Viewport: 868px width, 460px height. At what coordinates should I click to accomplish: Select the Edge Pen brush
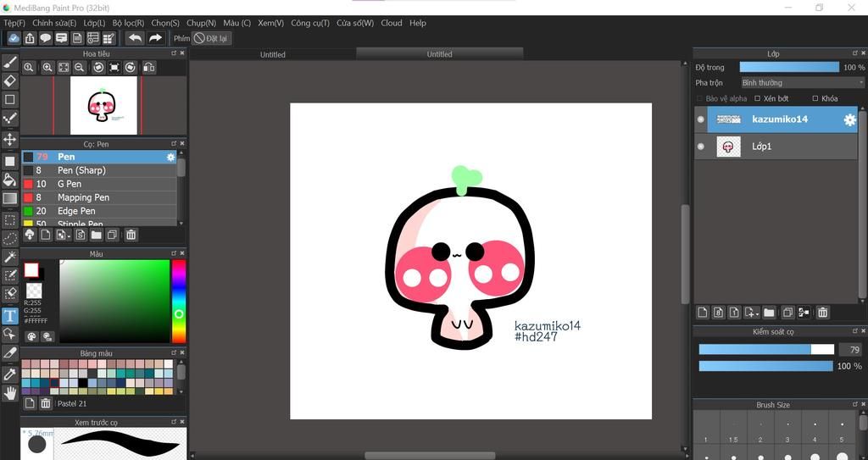coord(99,211)
